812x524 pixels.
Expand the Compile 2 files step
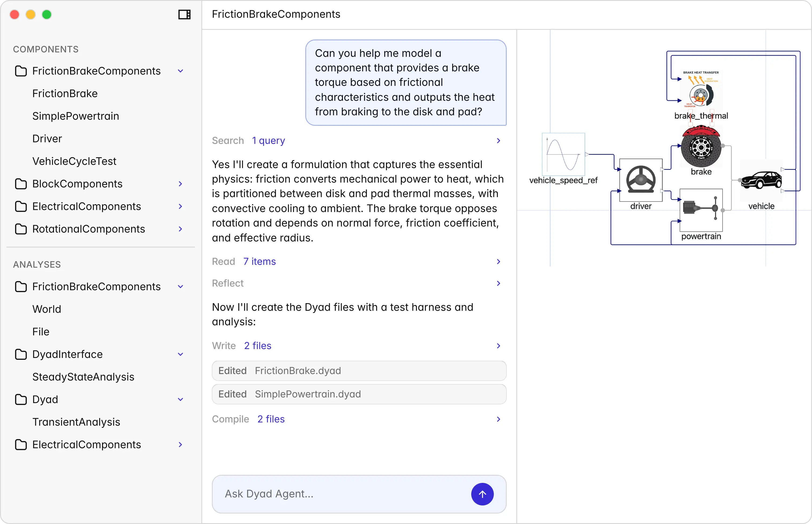coord(498,419)
